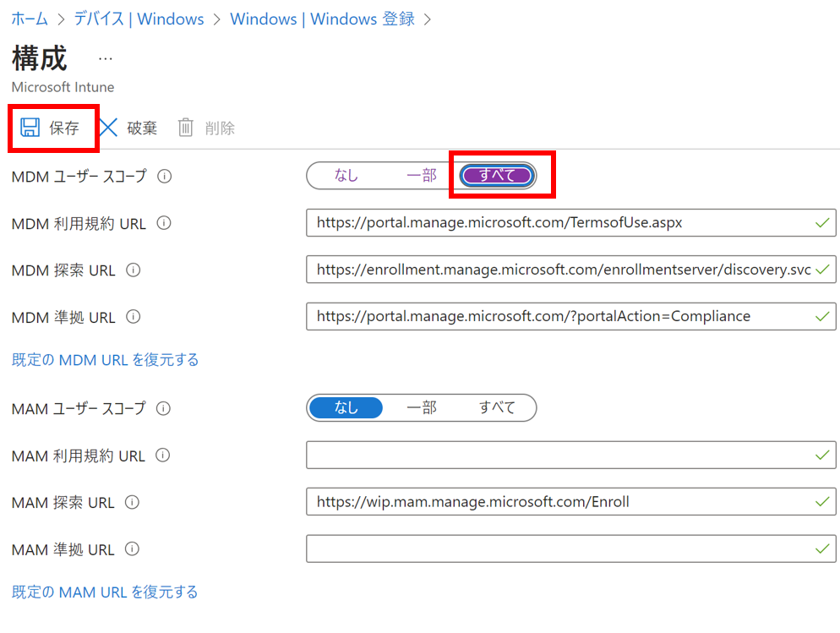Go to ホーム in the breadcrumb
This screenshot has width=840, height=633.
[30, 19]
